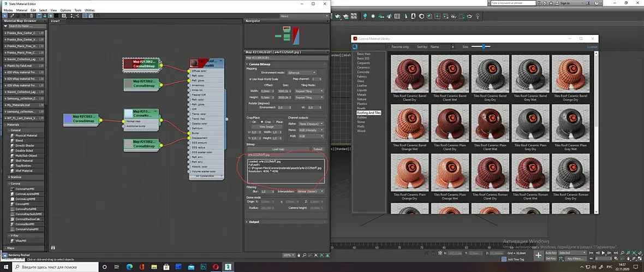Open the Utilities menu

pyautogui.click(x=90, y=10)
